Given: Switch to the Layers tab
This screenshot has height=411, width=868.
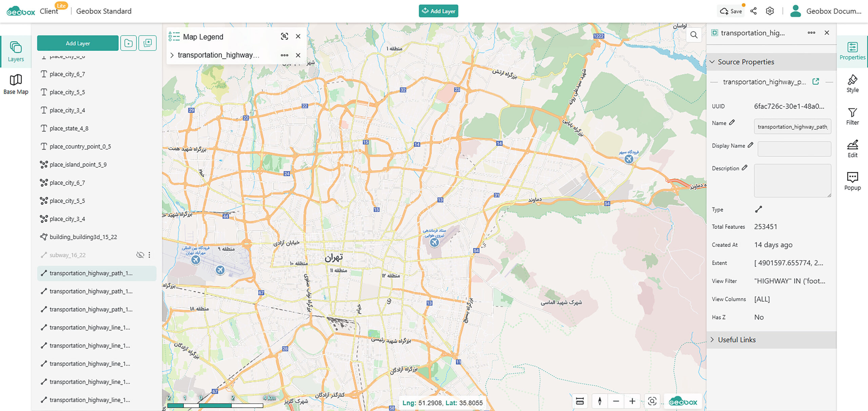Looking at the screenshot, I should point(16,52).
